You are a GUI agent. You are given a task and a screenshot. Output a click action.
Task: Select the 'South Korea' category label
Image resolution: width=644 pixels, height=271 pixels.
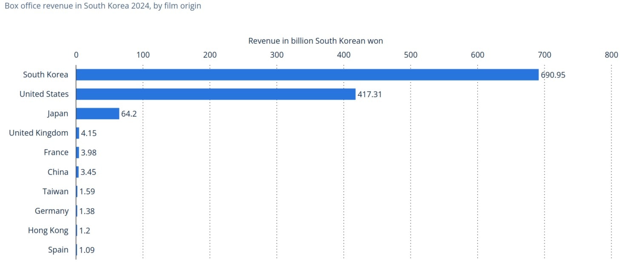point(46,75)
